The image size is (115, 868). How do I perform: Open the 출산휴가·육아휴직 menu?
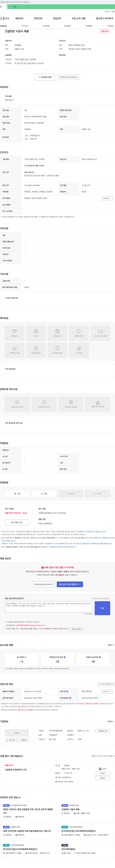[105, 19]
